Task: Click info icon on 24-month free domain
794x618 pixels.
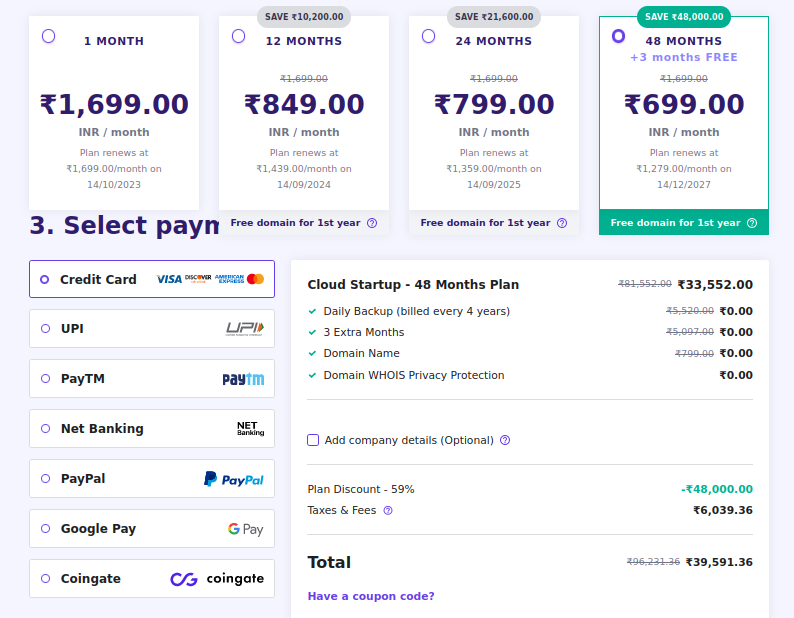Action: (x=562, y=223)
